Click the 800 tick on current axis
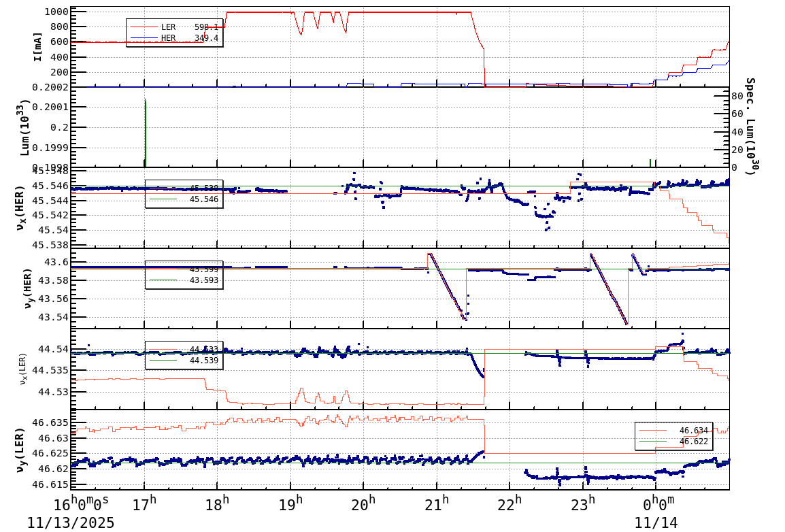Image resolution: width=785 pixels, height=532 pixels. point(60,27)
